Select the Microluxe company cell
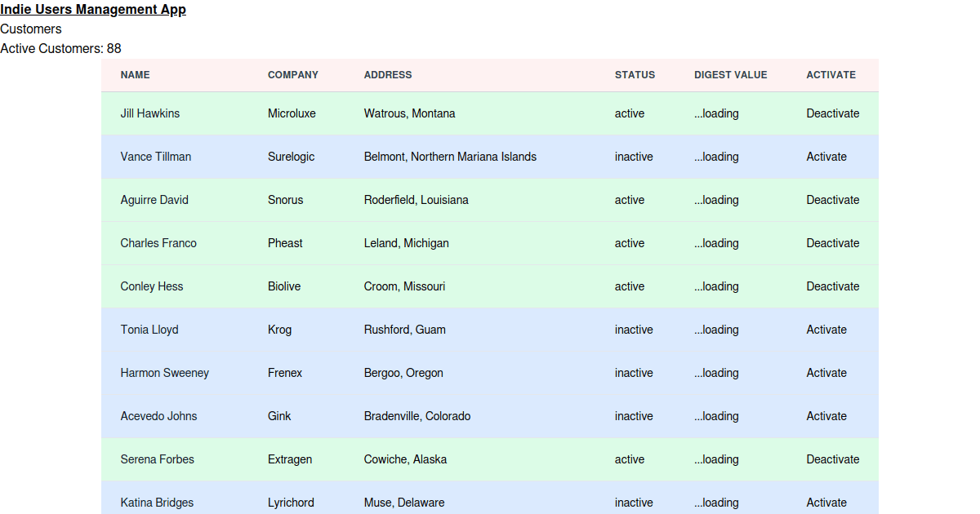This screenshot has height=514, width=980. pos(292,113)
